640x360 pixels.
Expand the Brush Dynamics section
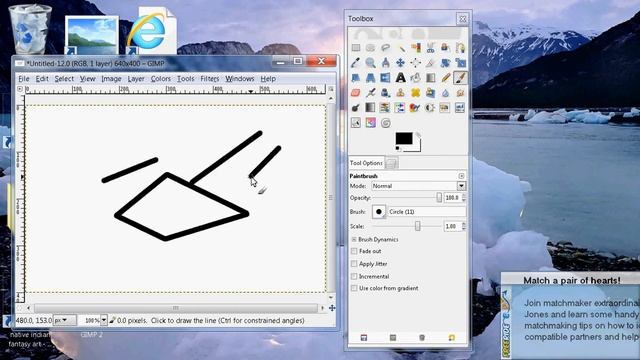(x=354, y=239)
